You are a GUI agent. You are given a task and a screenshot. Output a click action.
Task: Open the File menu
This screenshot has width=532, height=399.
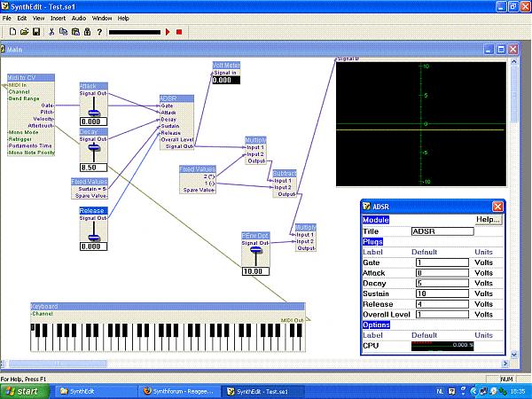(6, 19)
